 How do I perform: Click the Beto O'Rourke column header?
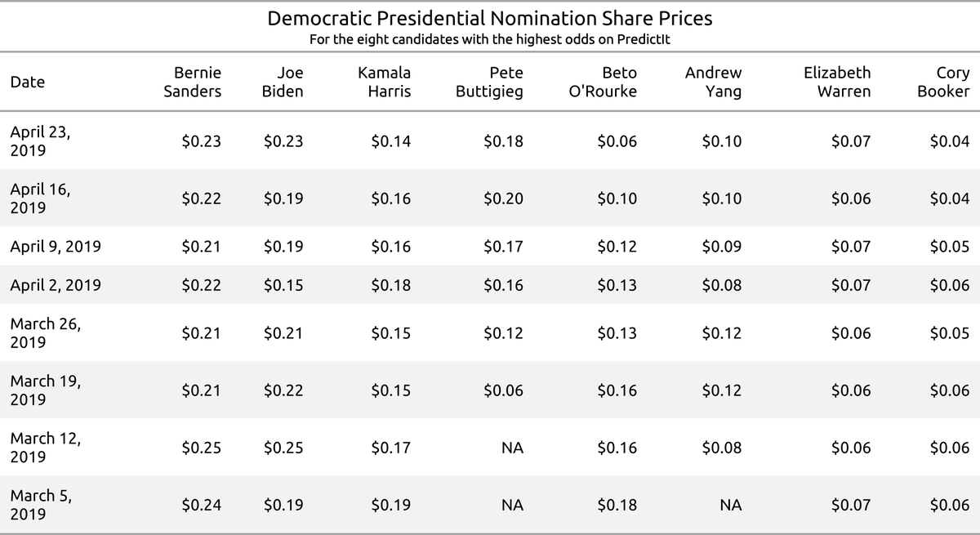603,82
